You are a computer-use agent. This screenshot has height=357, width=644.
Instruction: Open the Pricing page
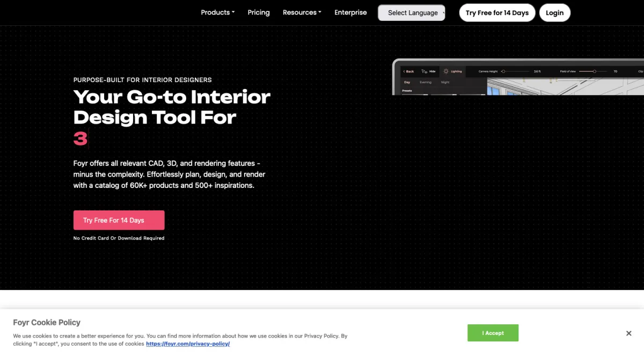[x=259, y=12]
